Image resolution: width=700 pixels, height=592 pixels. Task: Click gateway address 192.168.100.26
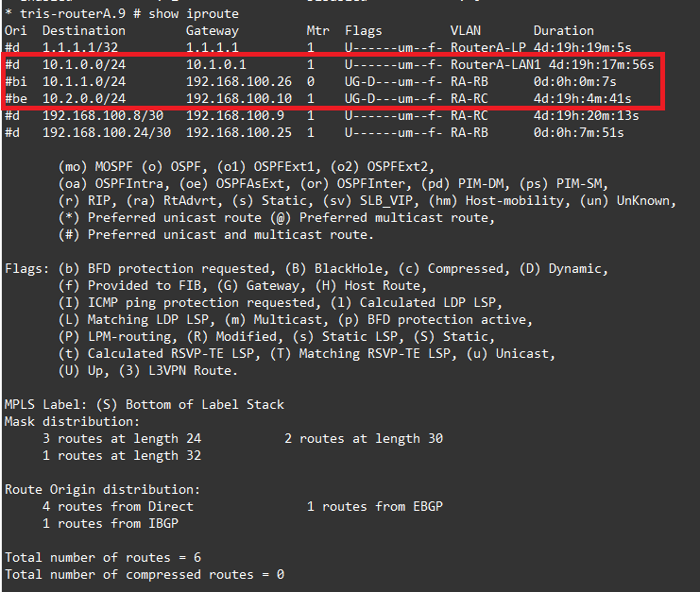238,82
